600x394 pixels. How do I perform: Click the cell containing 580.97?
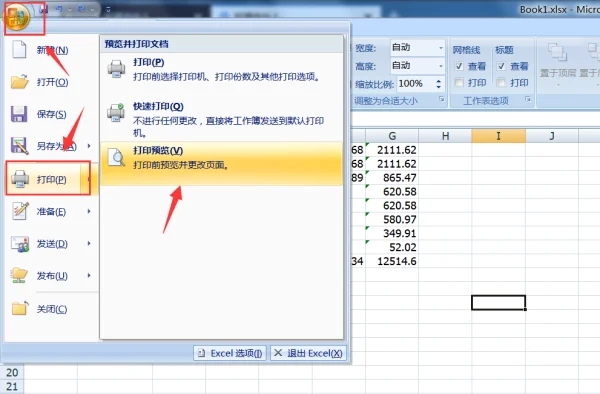(392, 219)
